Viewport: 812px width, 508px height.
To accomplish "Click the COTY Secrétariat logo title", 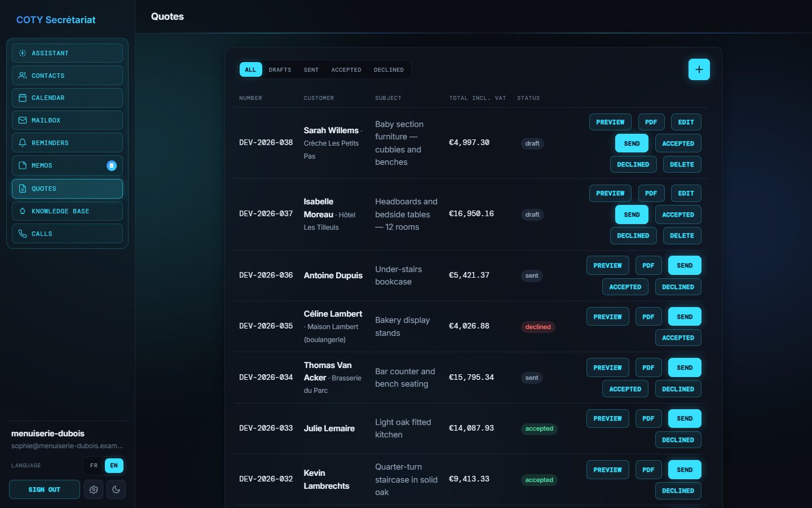I will click(56, 20).
